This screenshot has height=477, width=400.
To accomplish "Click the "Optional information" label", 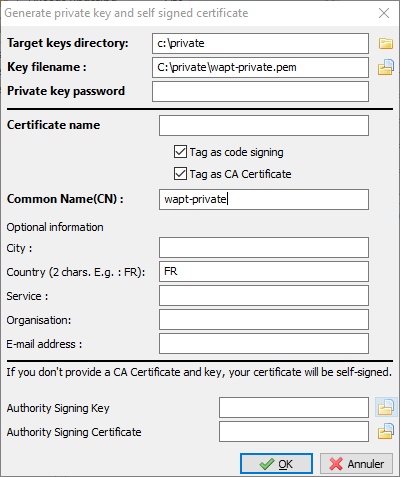I will pos(55,227).
